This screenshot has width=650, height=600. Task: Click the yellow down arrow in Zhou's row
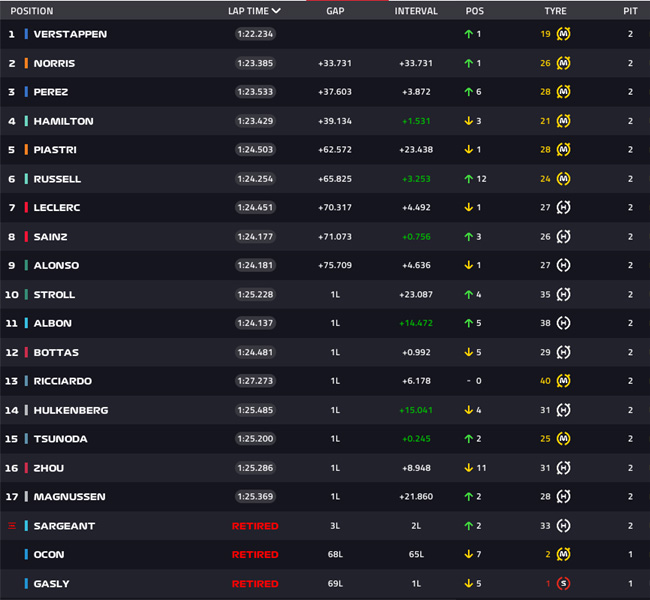pos(468,468)
